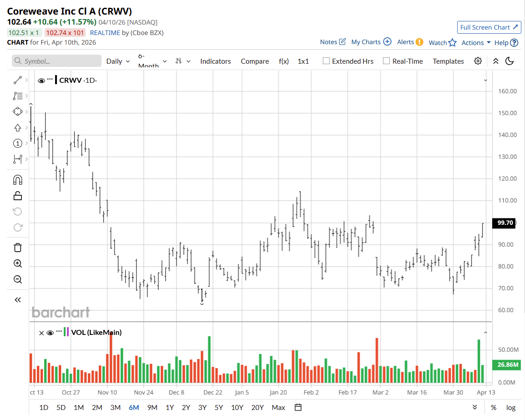The image size is (525, 420).
Task: Click the zoom out magnifier icon
Action: tap(18, 279)
